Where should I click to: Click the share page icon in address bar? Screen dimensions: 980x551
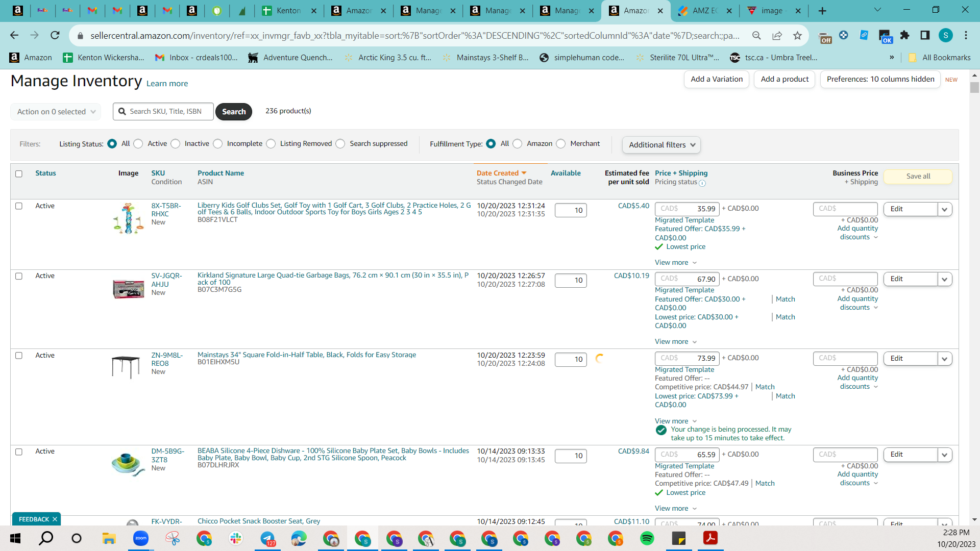tap(777, 35)
